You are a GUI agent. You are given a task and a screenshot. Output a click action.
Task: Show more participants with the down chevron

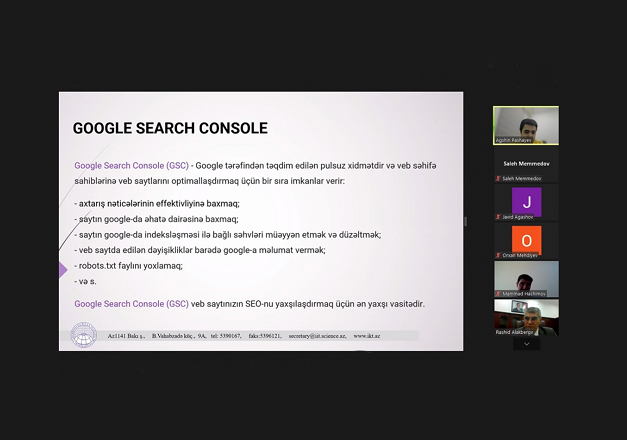pos(527,344)
